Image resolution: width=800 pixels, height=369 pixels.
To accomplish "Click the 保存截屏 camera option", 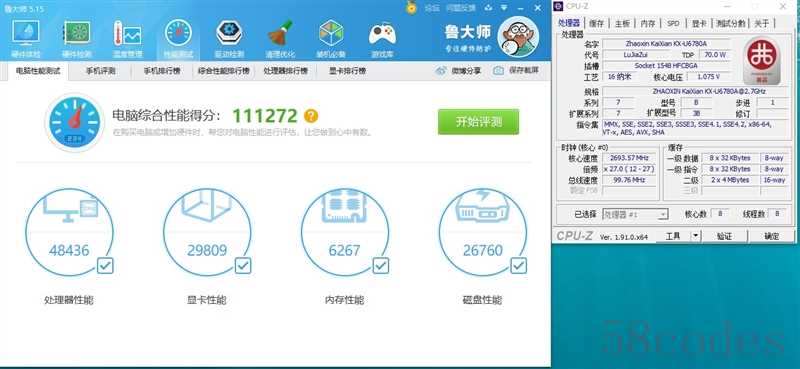I will coord(516,71).
